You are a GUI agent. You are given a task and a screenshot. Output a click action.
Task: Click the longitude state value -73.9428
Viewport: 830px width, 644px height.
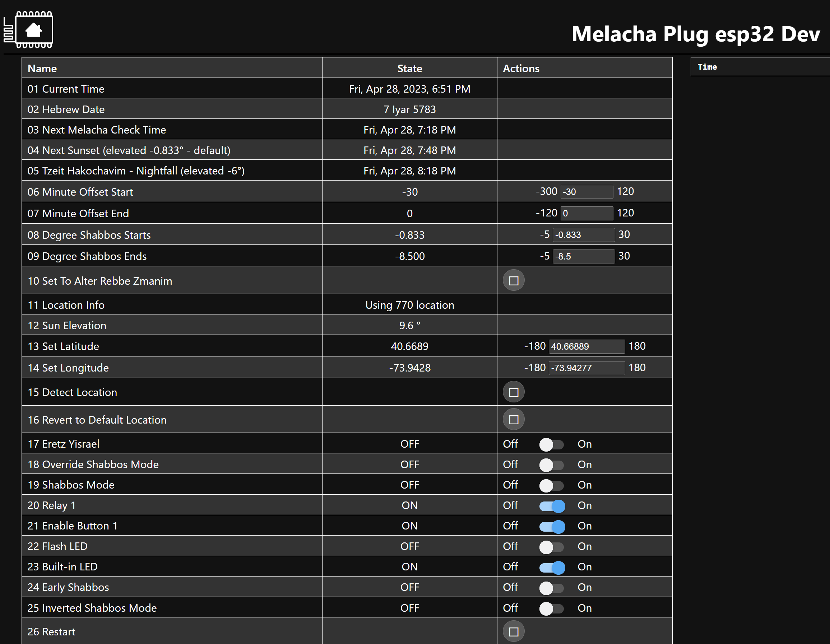410,368
